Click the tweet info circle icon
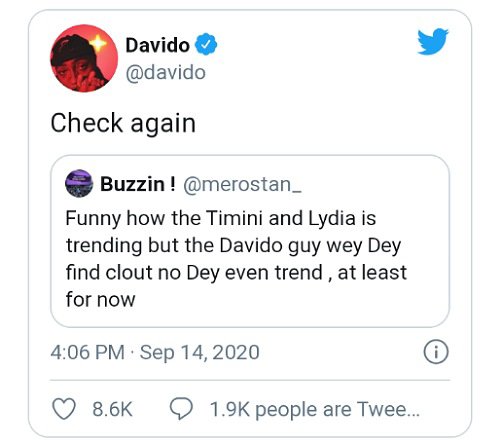 (x=436, y=352)
